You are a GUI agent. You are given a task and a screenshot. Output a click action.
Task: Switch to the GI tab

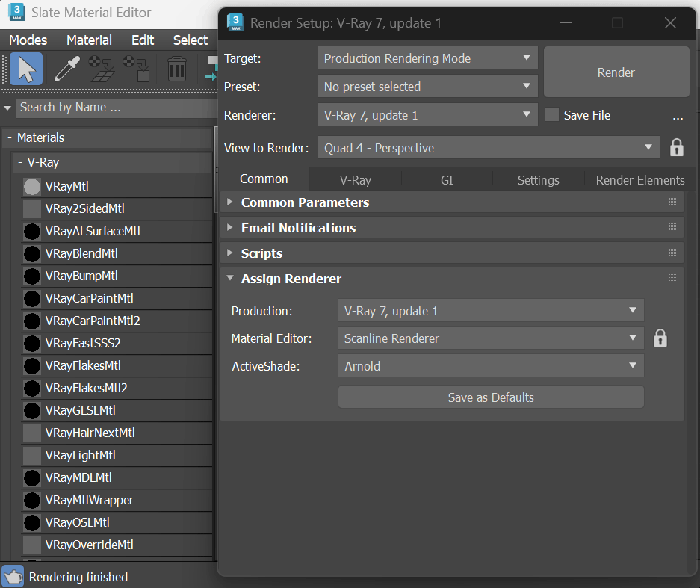click(x=447, y=180)
